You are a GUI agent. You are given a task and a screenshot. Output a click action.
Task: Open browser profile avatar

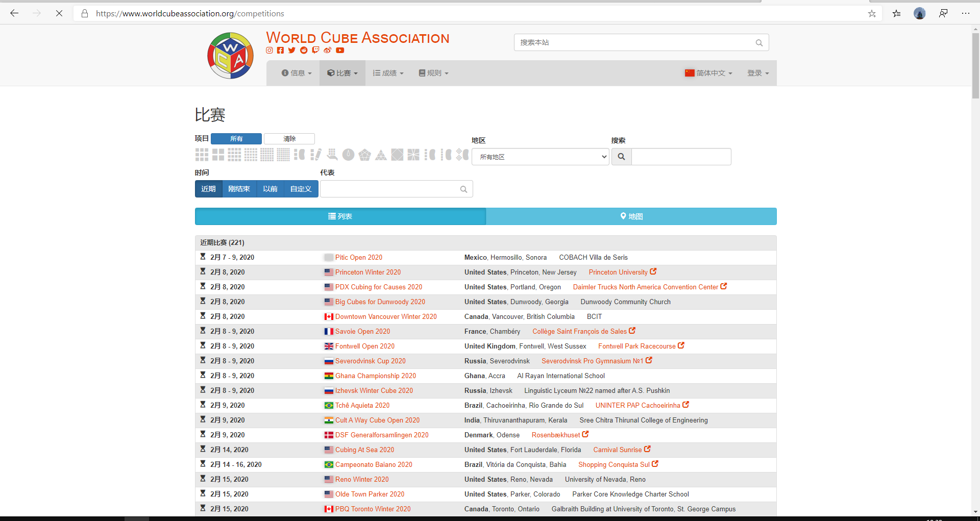[x=920, y=13]
